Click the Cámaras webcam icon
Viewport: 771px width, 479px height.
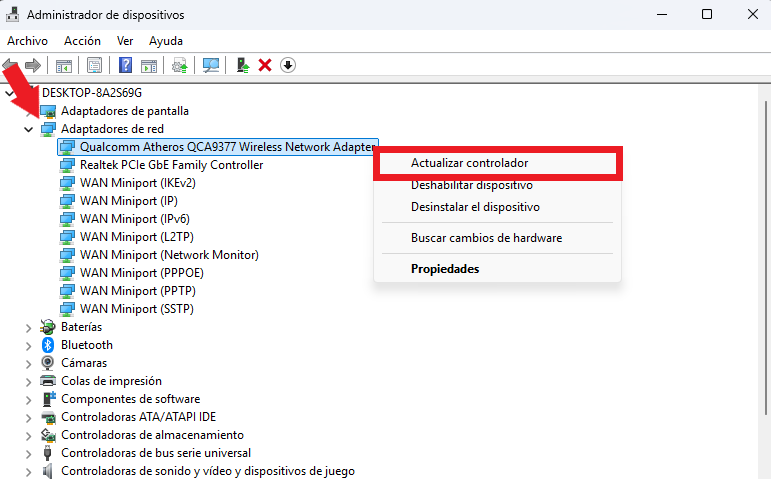click(x=48, y=363)
